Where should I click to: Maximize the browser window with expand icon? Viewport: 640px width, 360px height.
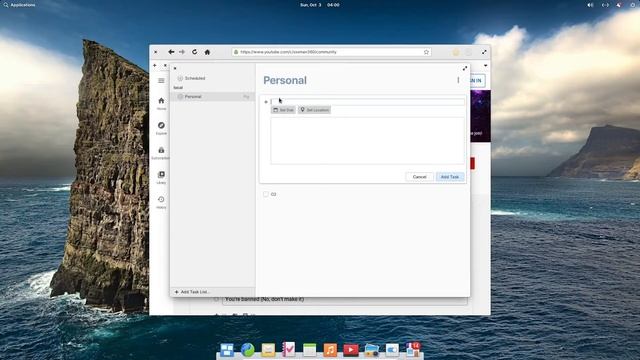pos(484,52)
